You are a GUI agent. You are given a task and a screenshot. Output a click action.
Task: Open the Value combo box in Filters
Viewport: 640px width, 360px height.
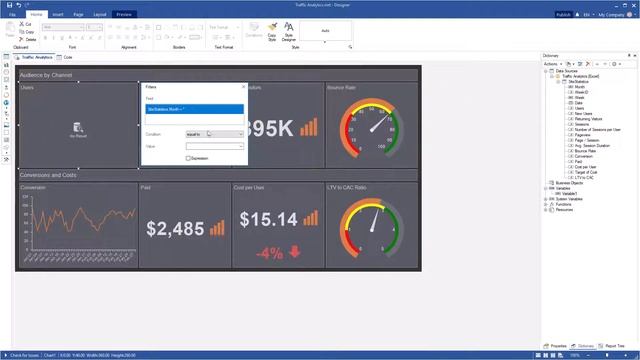(x=215, y=146)
